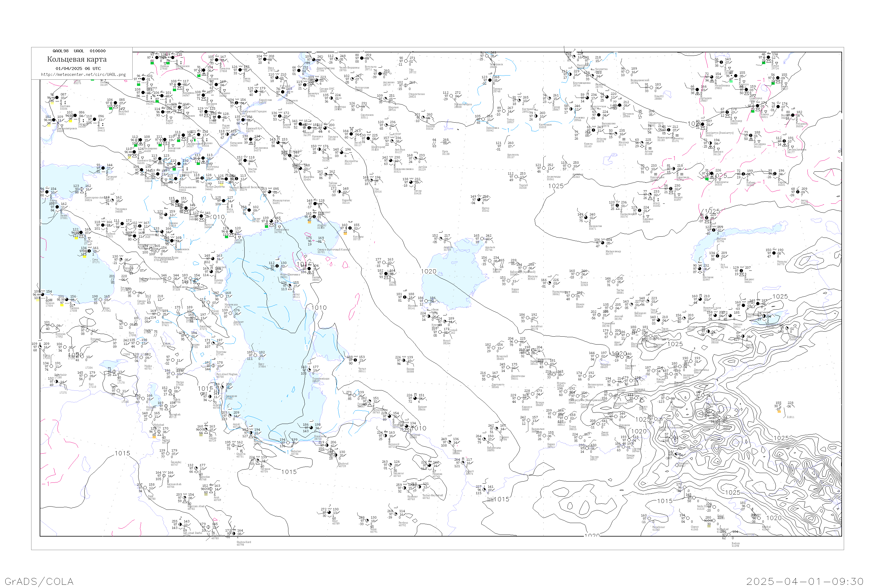Viewport: 882px width, 588px height.
Task: Click the Таганрог 34720 station marker
Action: (104, 168)
